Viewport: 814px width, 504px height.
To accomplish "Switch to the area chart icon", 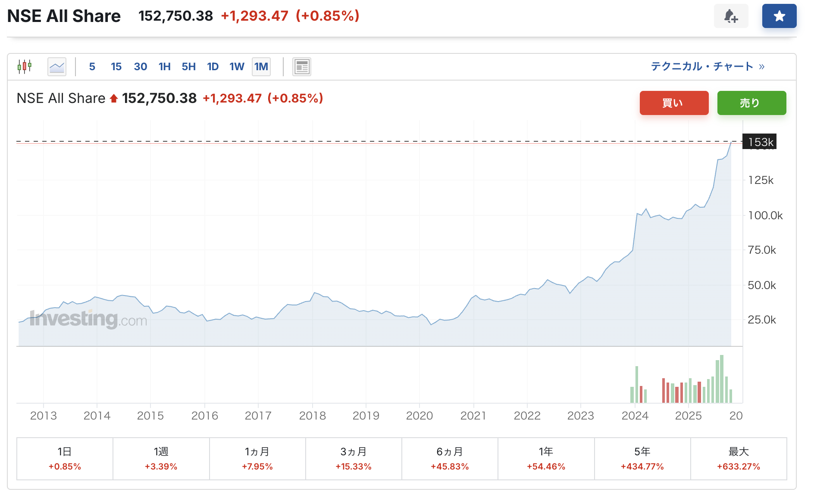I will click(x=57, y=67).
